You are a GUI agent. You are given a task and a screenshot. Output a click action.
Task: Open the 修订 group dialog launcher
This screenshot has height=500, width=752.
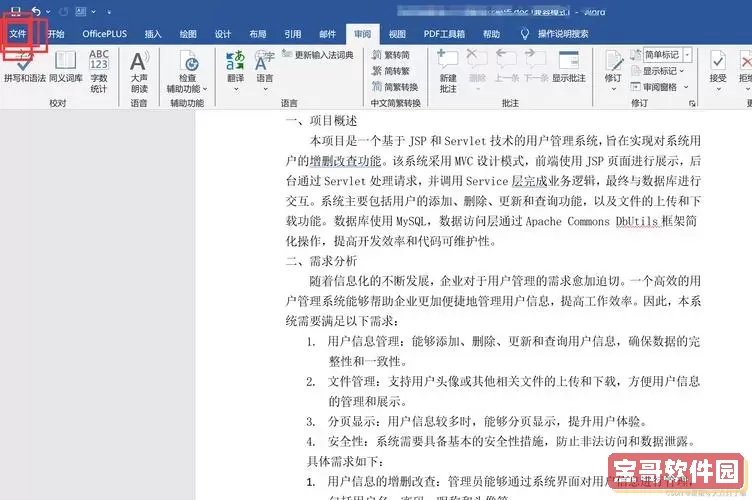[692, 103]
